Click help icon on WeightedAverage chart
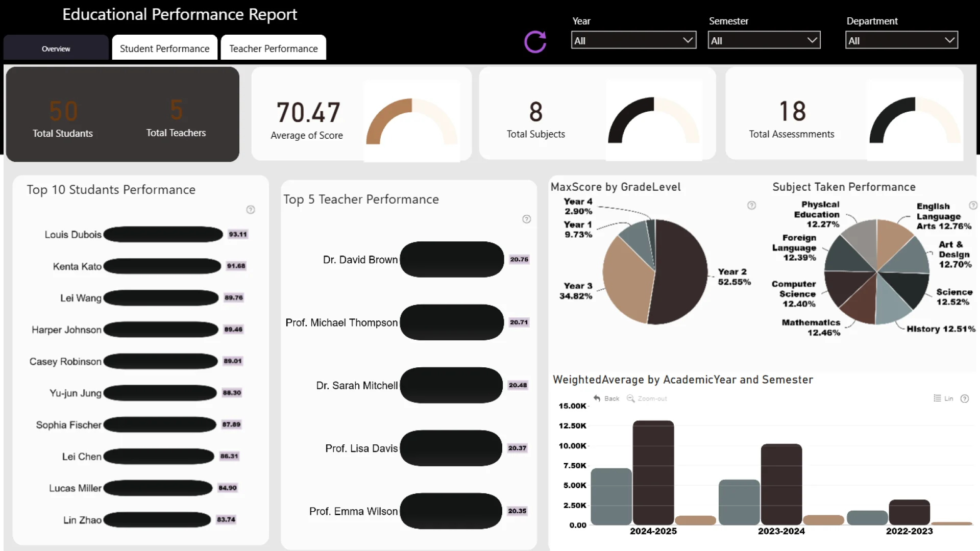 click(x=965, y=399)
